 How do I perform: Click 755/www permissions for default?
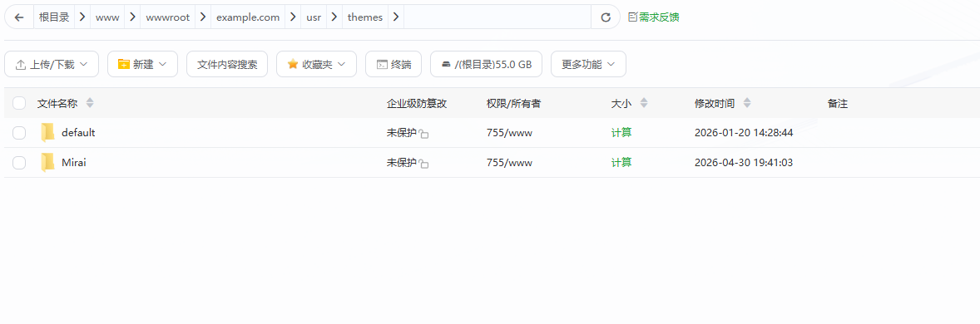pyautogui.click(x=509, y=132)
